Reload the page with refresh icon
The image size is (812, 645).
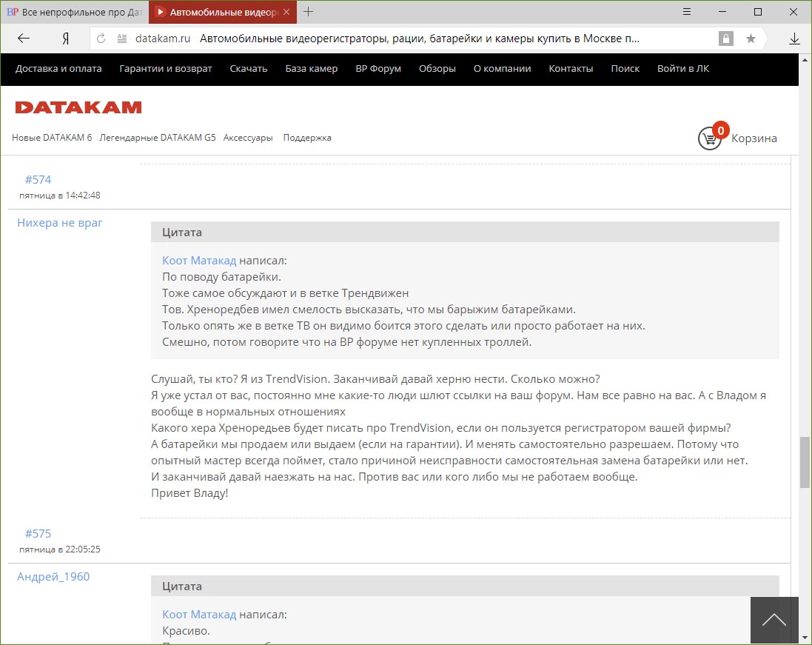pos(101,39)
